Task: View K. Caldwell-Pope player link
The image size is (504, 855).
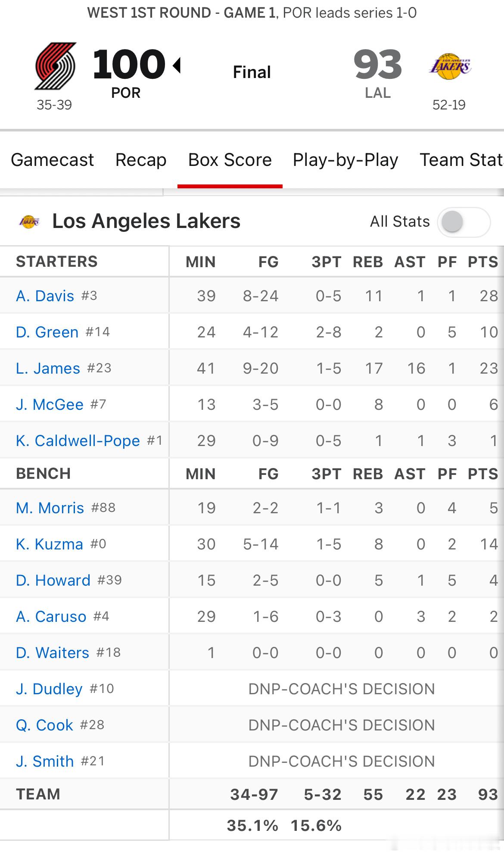Action: (78, 441)
